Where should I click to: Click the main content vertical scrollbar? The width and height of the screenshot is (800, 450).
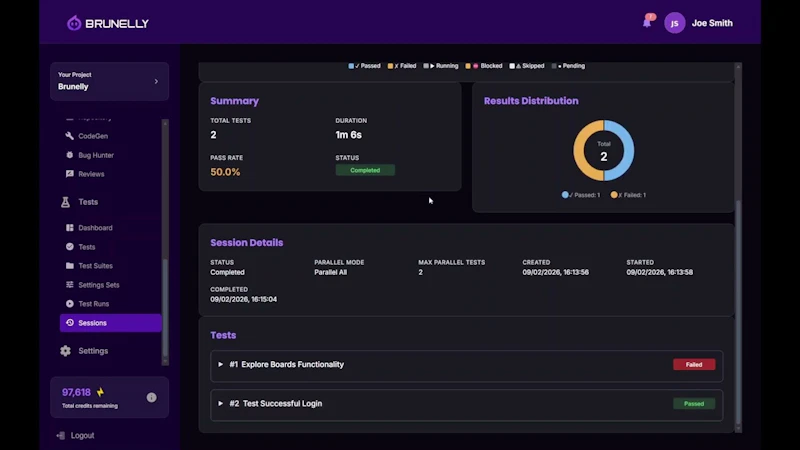(738, 311)
